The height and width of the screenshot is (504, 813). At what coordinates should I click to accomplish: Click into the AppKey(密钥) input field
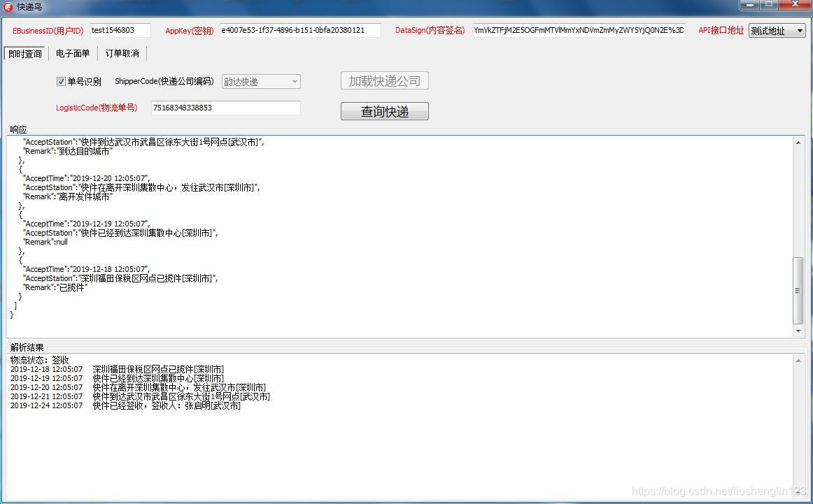(300, 30)
